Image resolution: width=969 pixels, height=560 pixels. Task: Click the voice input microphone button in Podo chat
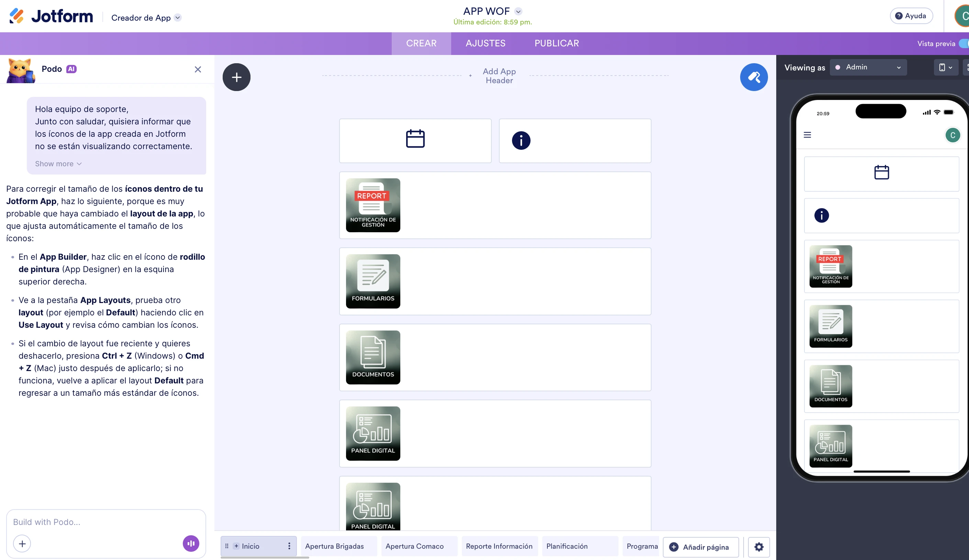(191, 544)
